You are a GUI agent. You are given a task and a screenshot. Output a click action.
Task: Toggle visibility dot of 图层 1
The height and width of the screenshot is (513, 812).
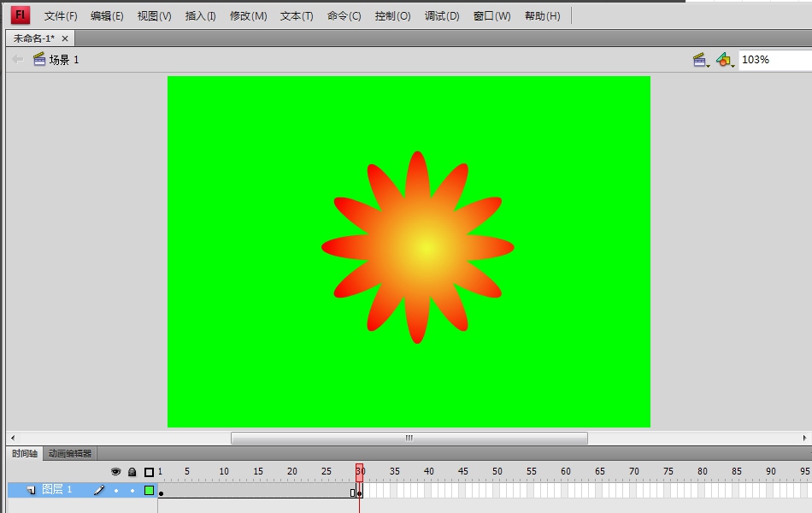point(116,490)
